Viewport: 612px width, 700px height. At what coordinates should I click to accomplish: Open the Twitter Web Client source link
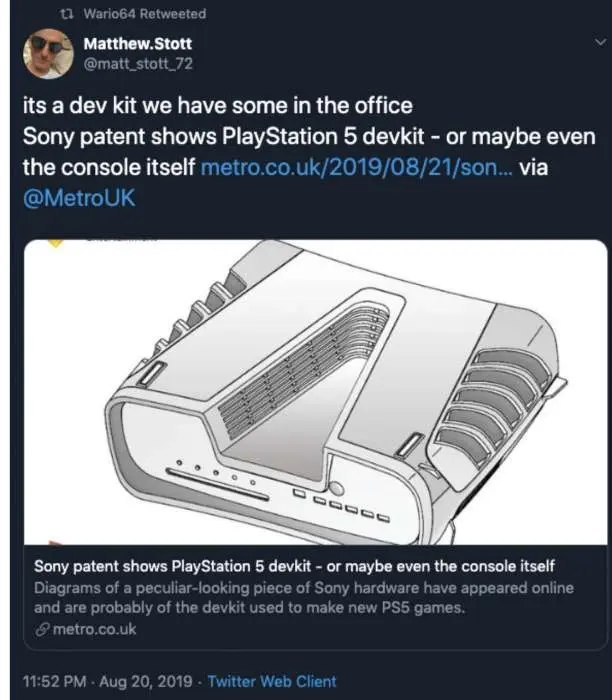271,681
